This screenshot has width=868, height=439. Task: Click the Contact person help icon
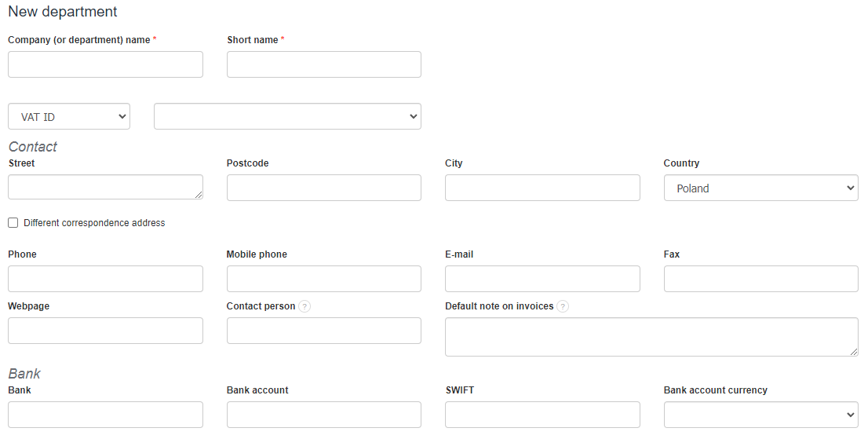(x=305, y=306)
